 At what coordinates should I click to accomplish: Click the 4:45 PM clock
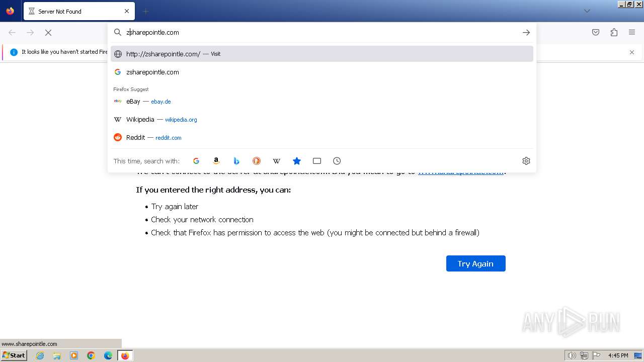618,355
